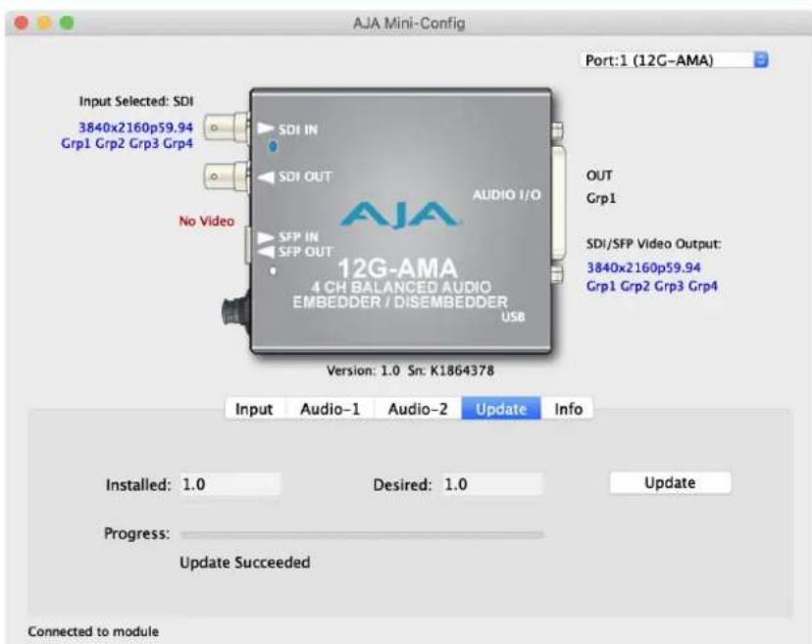The image size is (812, 644).
Task: Click the USB label on device
Action: pyautogui.click(x=513, y=317)
